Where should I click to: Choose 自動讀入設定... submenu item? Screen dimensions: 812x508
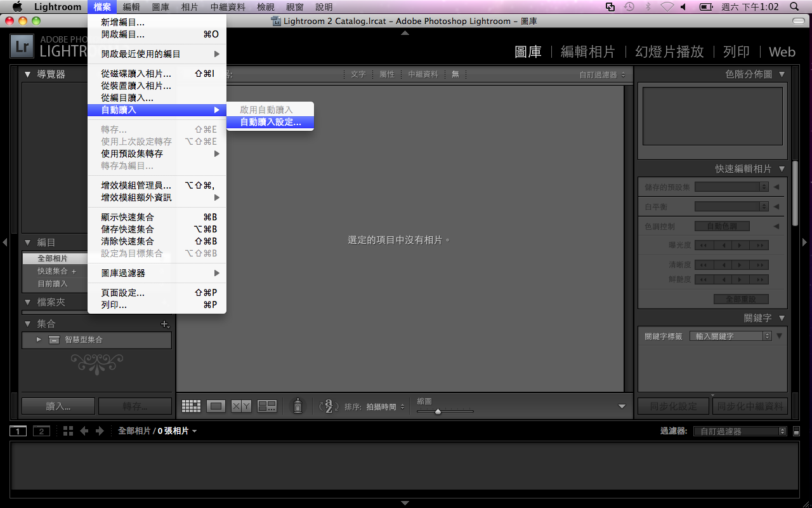pyautogui.click(x=270, y=122)
